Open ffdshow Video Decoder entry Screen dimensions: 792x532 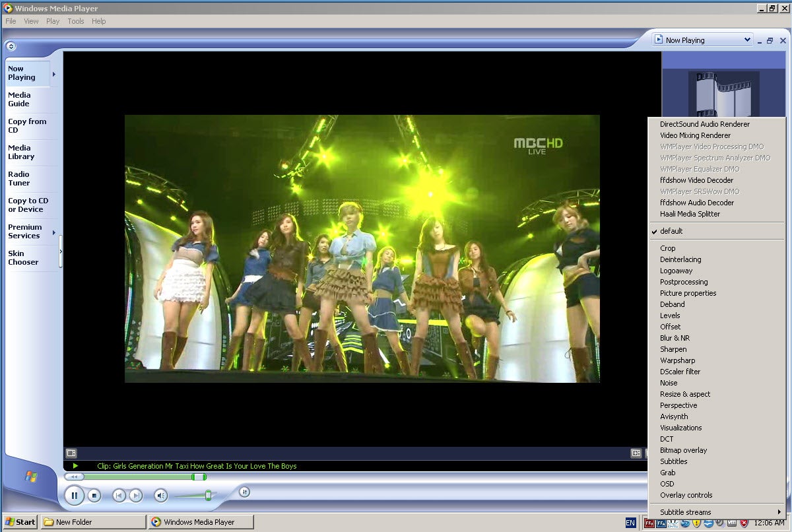(x=717, y=180)
